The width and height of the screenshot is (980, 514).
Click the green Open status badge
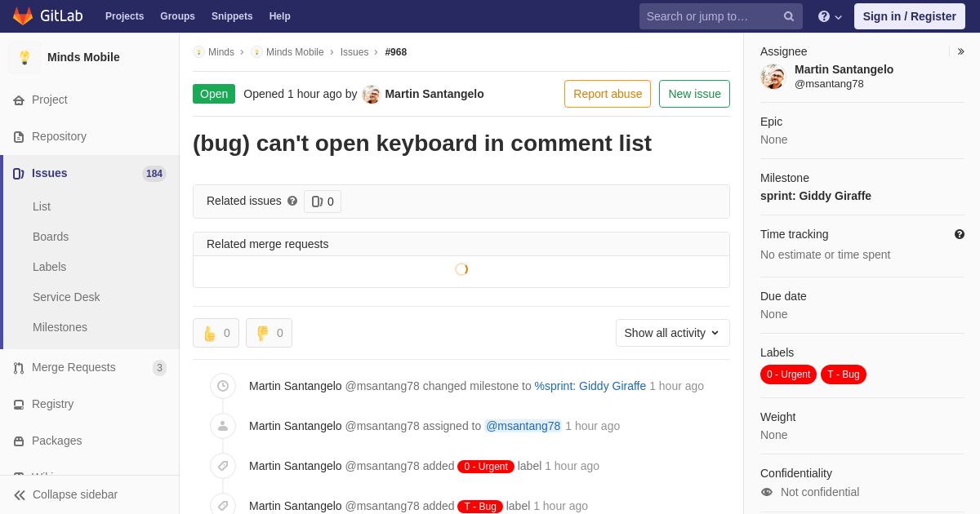click(214, 94)
